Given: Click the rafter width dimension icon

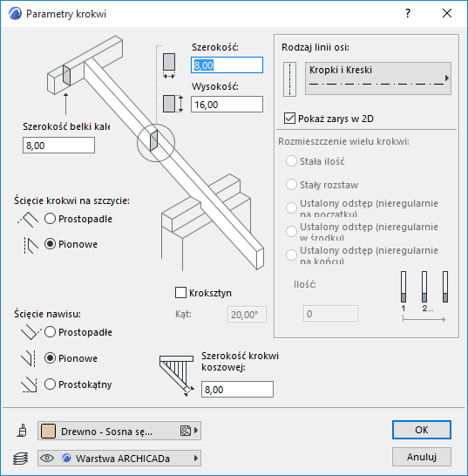Looking at the screenshot, I should (169, 65).
